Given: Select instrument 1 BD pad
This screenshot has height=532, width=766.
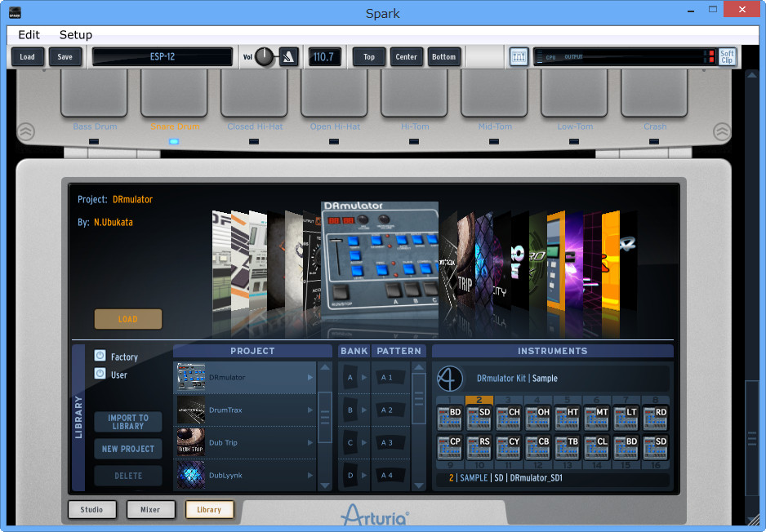Looking at the screenshot, I should click(449, 419).
